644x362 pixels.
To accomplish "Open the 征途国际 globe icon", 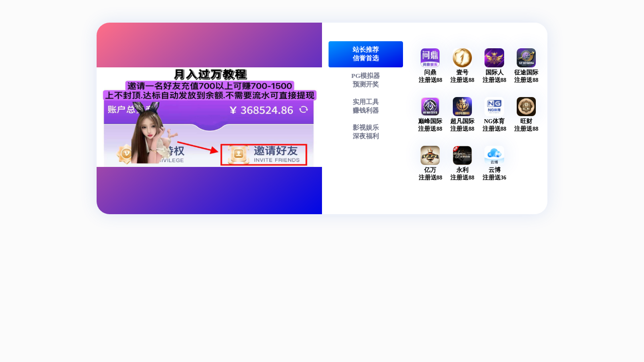I will coord(526,58).
